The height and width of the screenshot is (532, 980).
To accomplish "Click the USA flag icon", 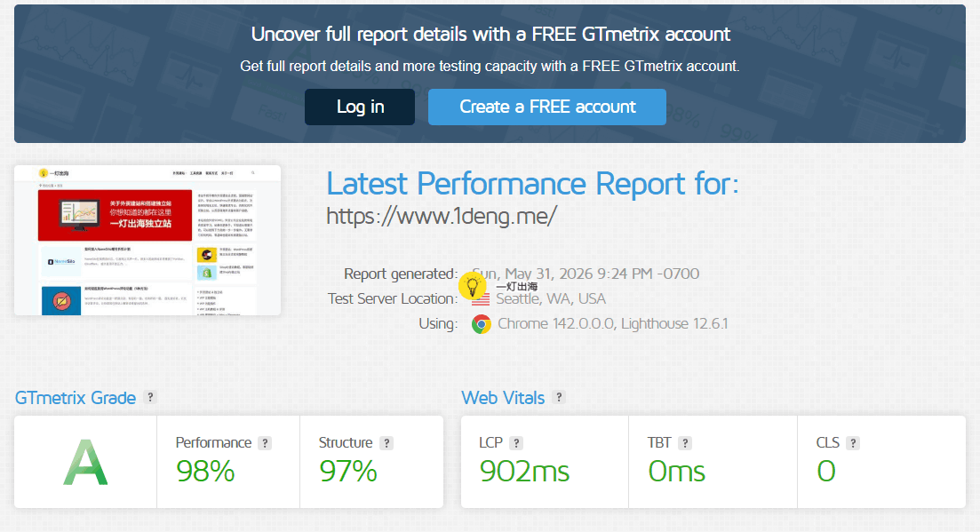I will (481, 300).
